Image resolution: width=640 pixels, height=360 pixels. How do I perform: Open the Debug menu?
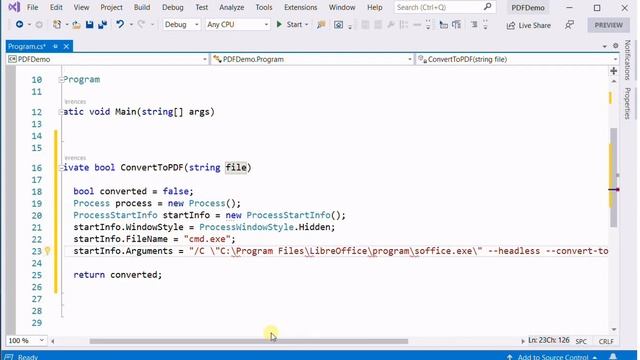pos(172,7)
